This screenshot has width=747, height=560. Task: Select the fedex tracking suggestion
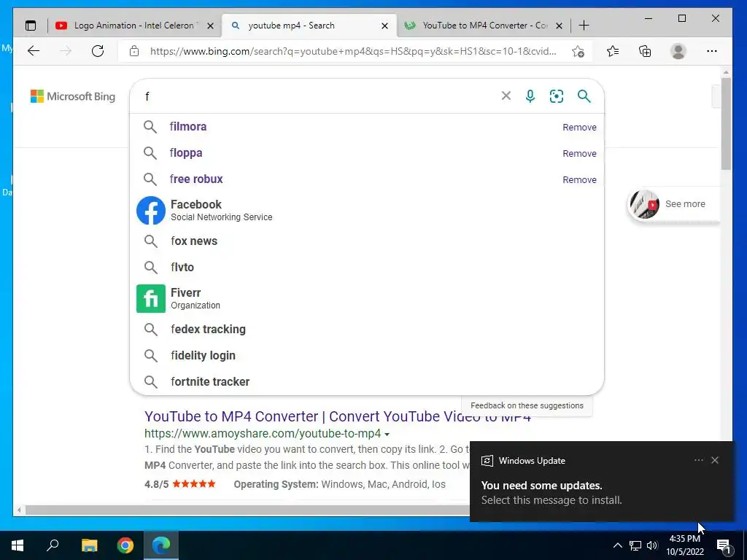(367, 329)
